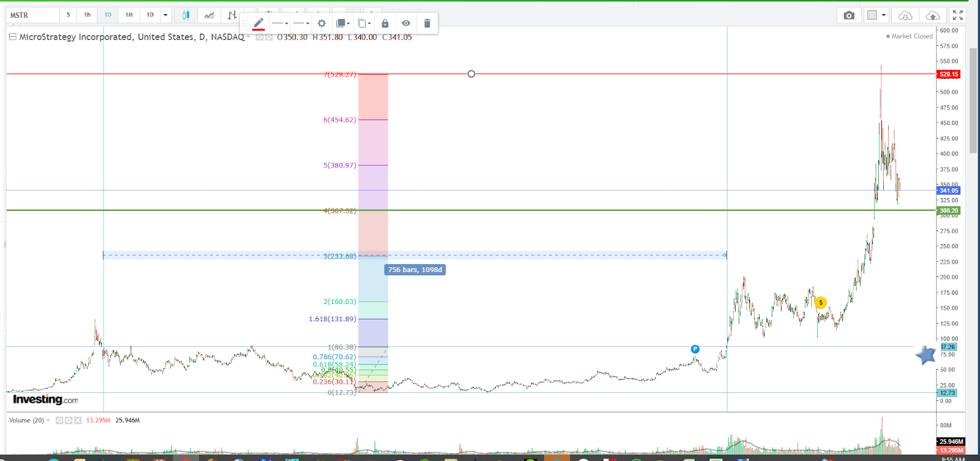The image size is (980, 461).
Task: Click the '756 bars, 1098d' measurement label
Action: (415, 270)
